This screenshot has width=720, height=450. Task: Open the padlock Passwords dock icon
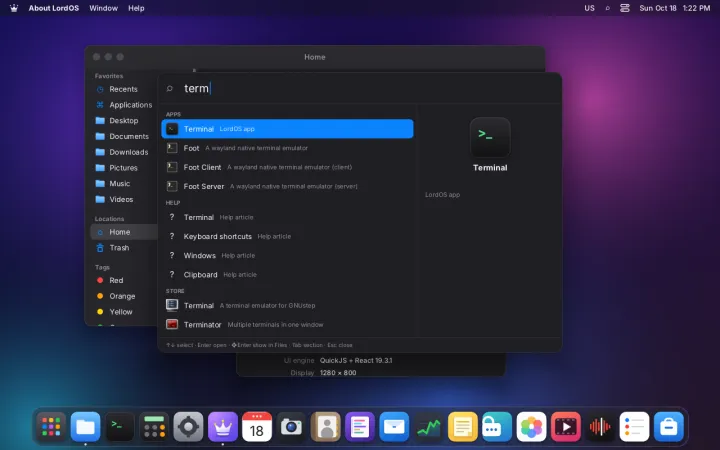point(497,427)
